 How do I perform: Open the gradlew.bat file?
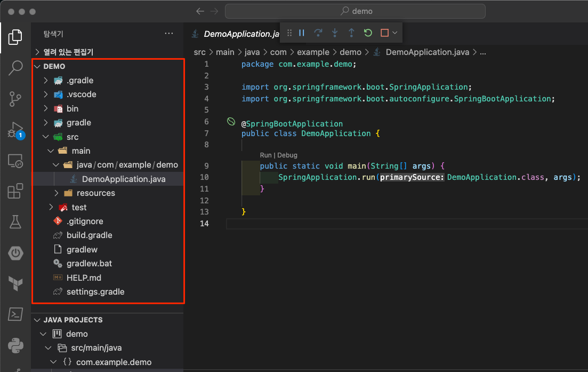coord(108,264)
